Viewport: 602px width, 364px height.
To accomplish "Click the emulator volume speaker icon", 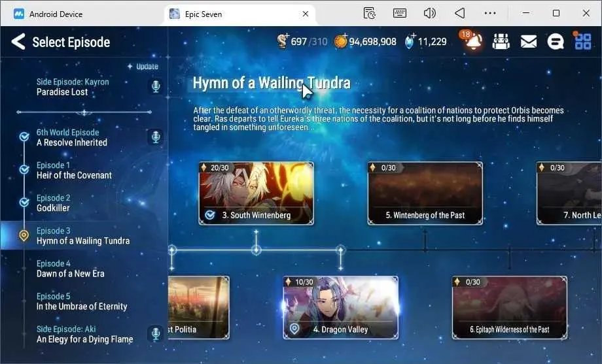I will tap(429, 14).
